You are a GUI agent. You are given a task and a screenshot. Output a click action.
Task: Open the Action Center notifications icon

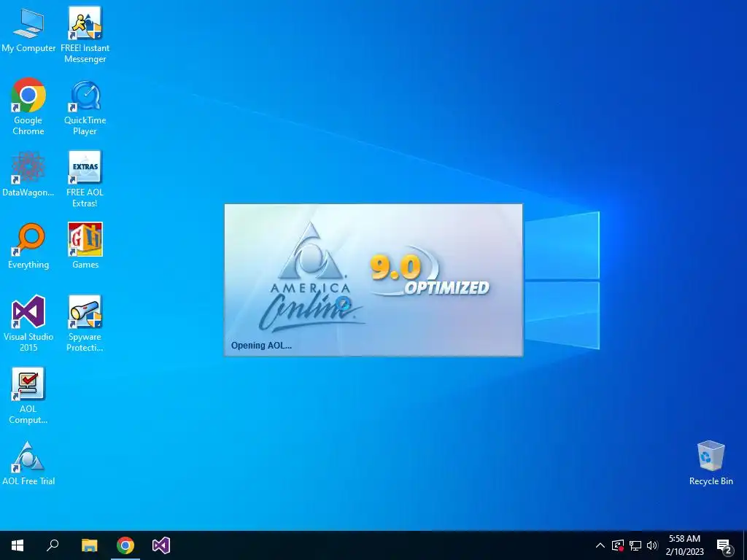pyautogui.click(x=724, y=545)
